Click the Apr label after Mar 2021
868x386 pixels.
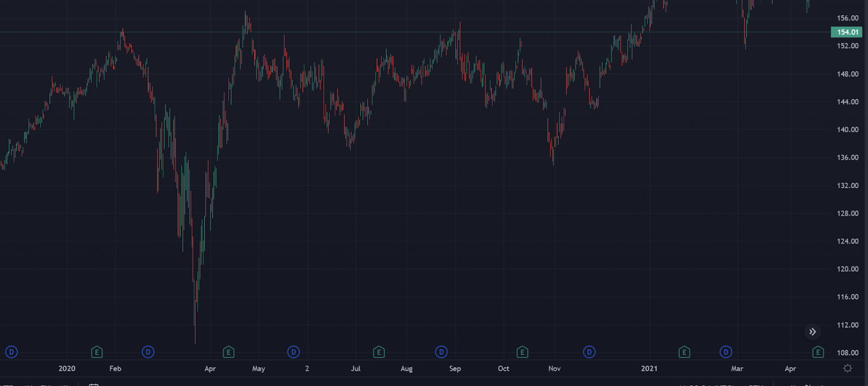pyautogui.click(x=790, y=369)
